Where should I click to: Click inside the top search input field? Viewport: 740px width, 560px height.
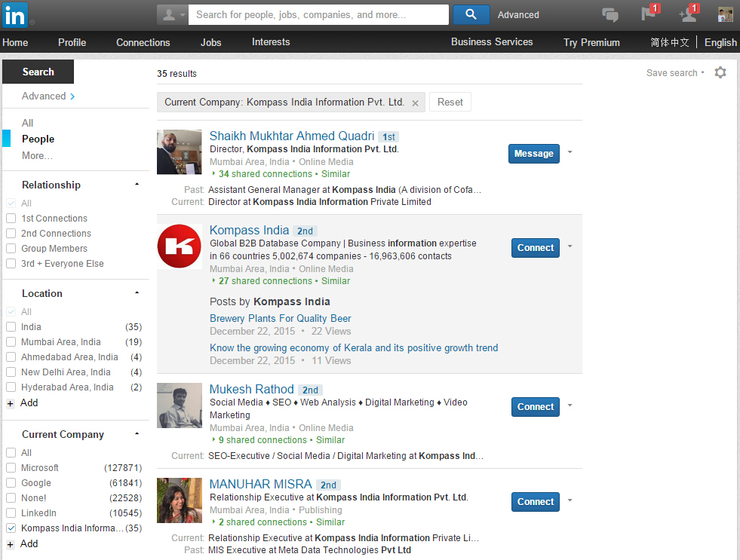317,14
